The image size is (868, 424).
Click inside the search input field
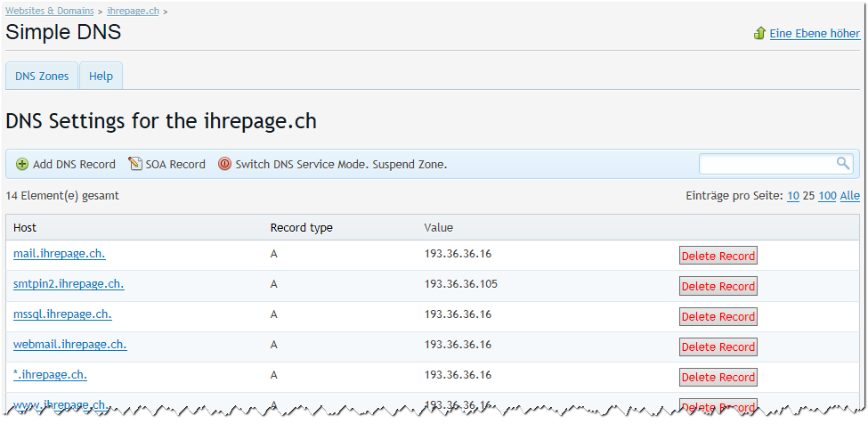click(x=766, y=164)
